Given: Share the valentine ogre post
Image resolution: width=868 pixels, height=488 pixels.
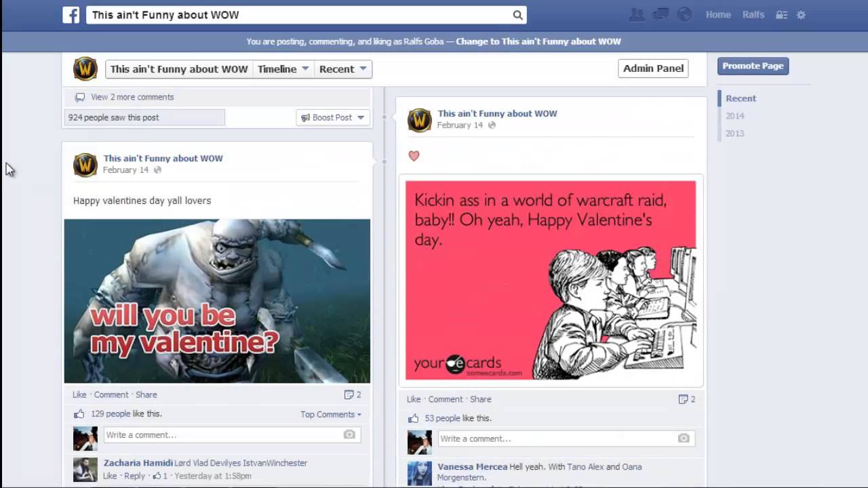Looking at the screenshot, I should 146,394.
